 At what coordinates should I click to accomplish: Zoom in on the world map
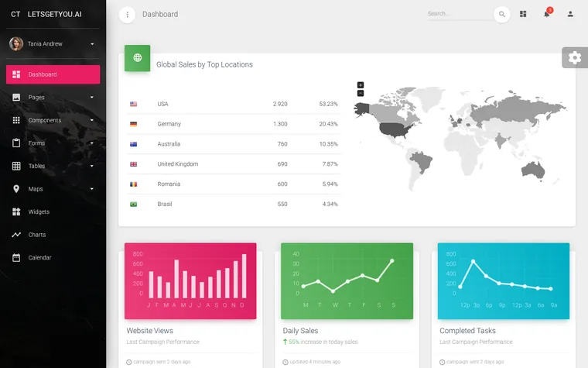(x=361, y=85)
